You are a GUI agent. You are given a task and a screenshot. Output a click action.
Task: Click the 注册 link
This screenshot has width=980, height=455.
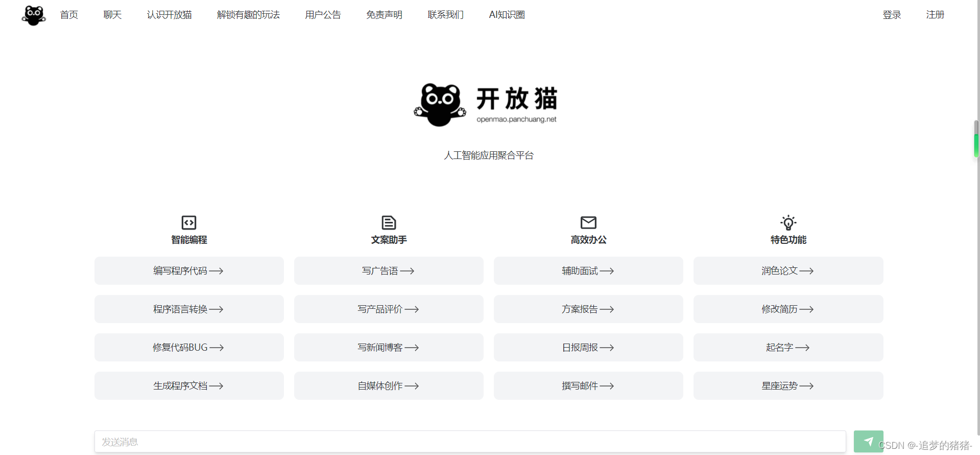tap(935, 15)
